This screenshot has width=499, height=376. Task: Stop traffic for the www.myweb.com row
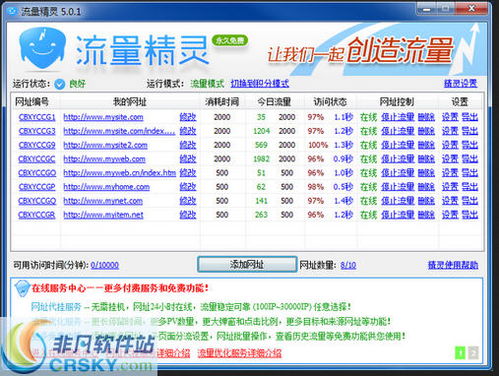398,159
